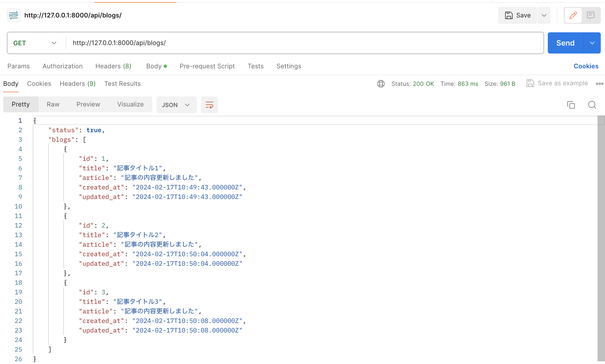The width and height of the screenshot is (605, 364).
Task: Click the Save as example disk icon
Action: tap(530, 83)
